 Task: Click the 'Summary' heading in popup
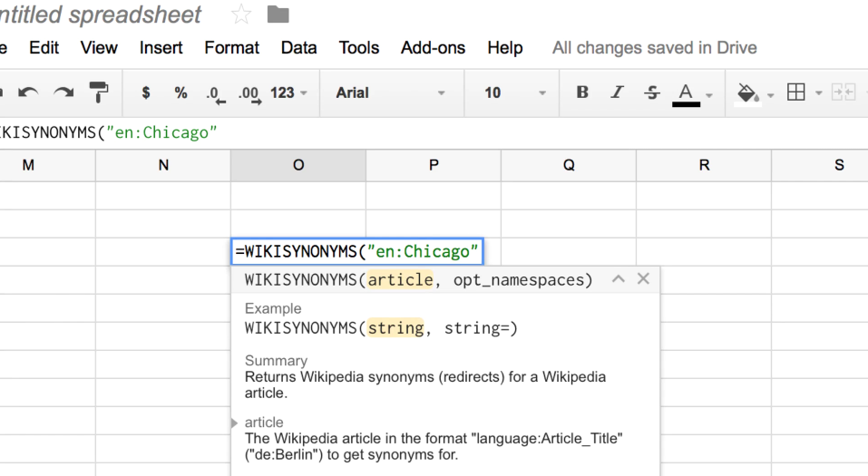(x=276, y=361)
